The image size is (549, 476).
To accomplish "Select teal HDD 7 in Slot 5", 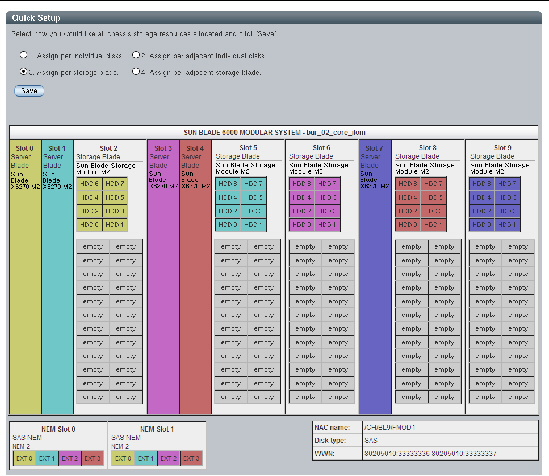I will (x=253, y=184).
